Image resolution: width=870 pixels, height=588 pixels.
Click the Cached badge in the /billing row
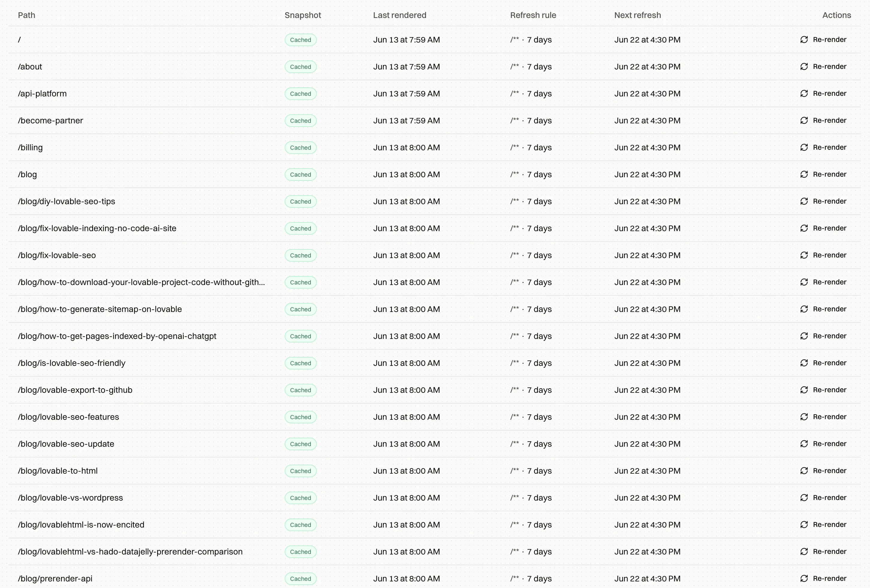point(301,148)
